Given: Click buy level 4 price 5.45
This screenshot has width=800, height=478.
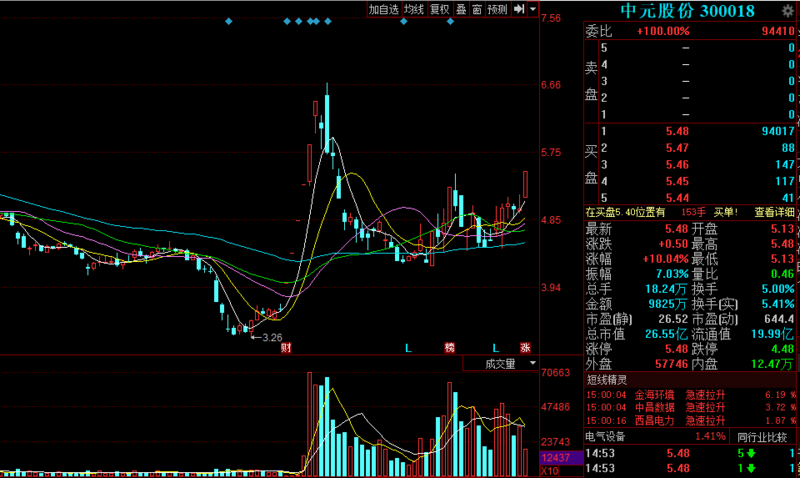Looking at the screenshot, I should [x=677, y=181].
